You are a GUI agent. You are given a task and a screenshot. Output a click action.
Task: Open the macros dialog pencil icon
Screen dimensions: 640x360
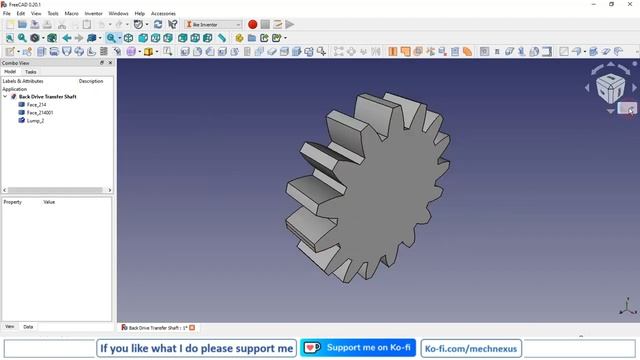(x=278, y=24)
